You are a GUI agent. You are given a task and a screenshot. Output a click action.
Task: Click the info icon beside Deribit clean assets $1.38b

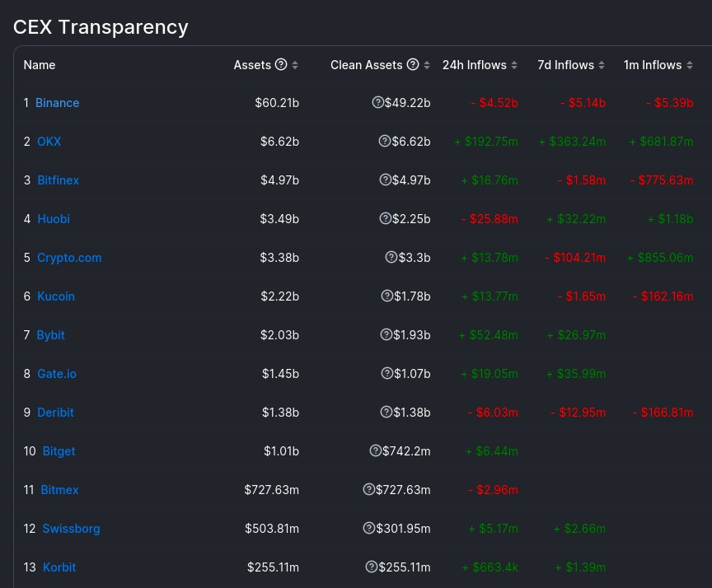pos(386,412)
